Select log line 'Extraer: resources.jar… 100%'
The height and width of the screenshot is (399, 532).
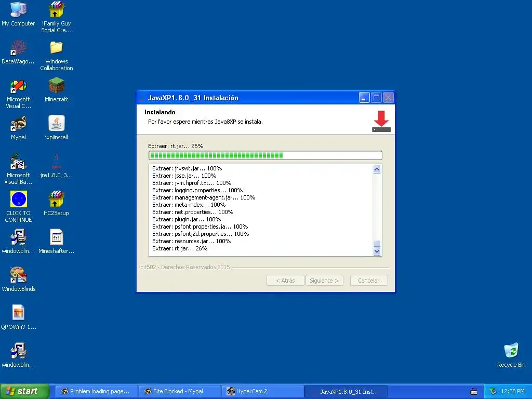pos(191,241)
